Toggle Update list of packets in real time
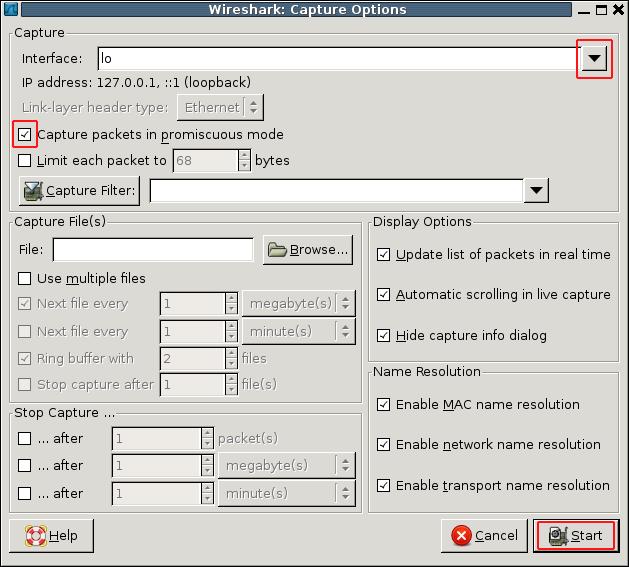The image size is (629, 567). [383, 254]
